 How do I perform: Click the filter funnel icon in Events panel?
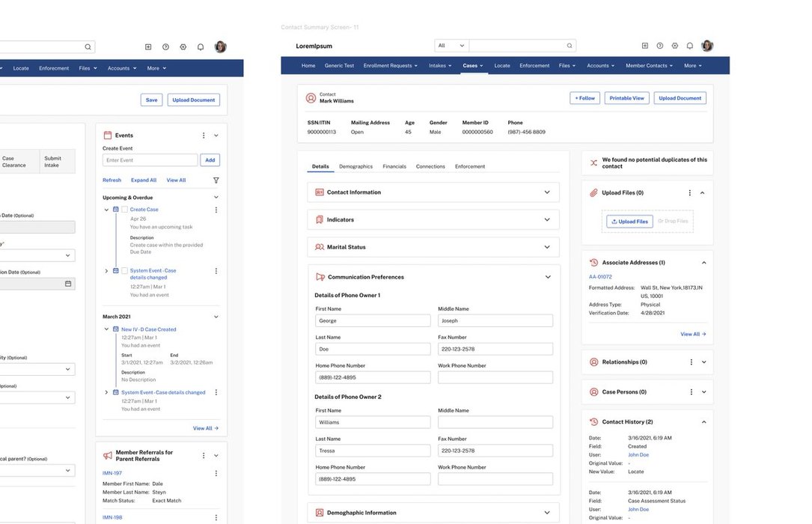216,180
